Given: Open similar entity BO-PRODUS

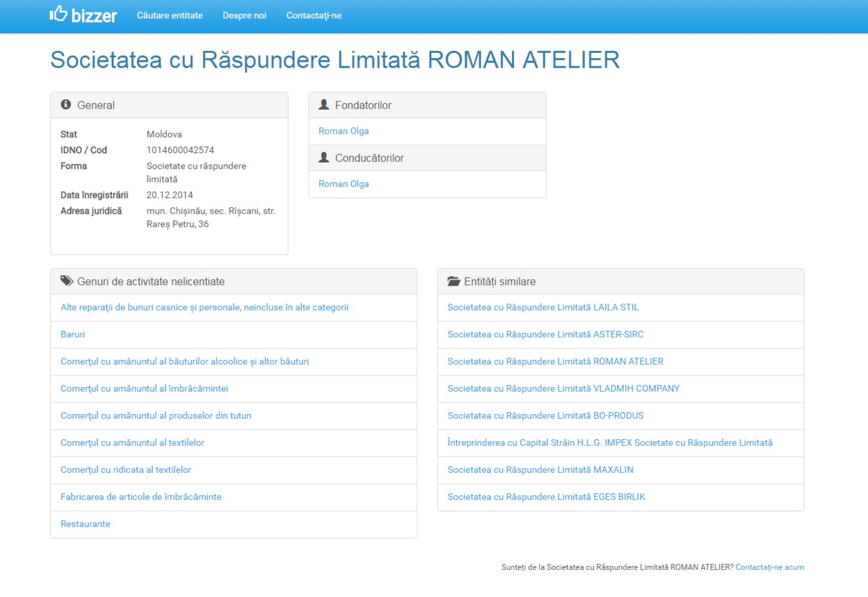Looking at the screenshot, I should click(546, 415).
